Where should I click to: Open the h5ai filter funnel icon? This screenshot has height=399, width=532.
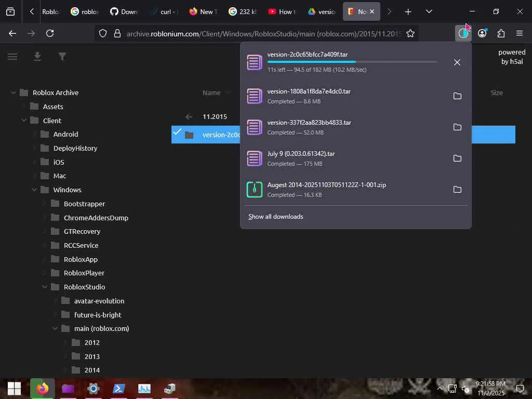pos(62,56)
